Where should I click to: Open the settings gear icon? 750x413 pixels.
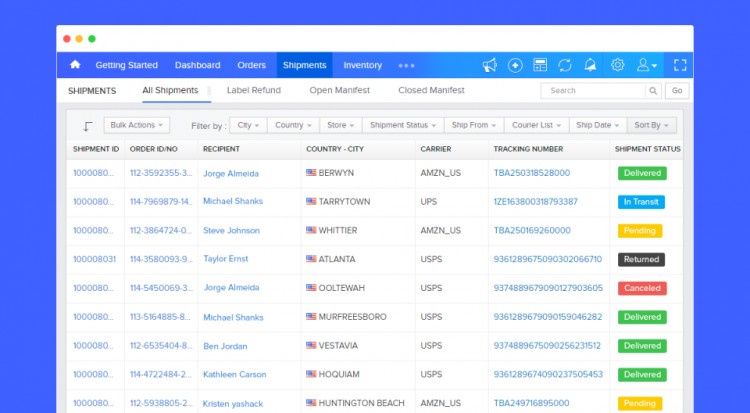[618, 65]
